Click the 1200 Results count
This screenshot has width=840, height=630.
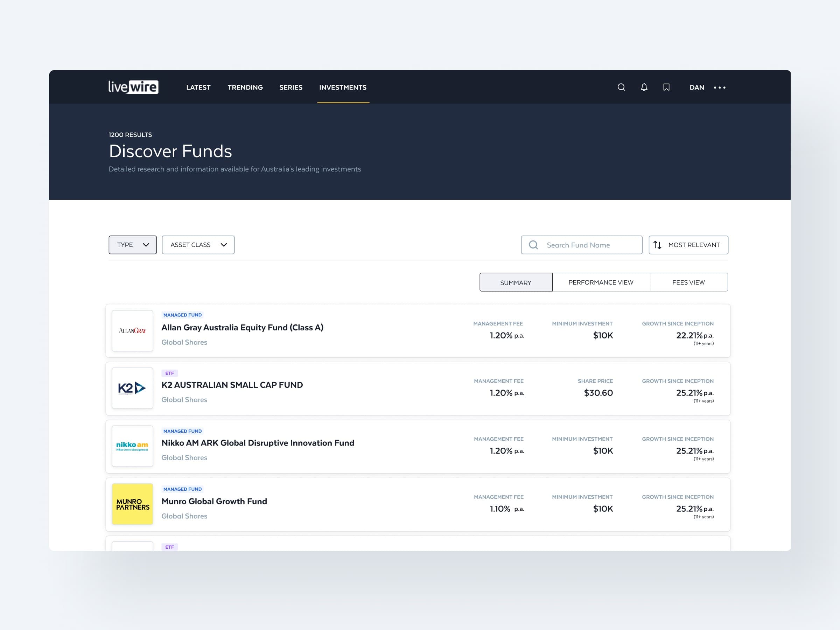tap(130, 135)
